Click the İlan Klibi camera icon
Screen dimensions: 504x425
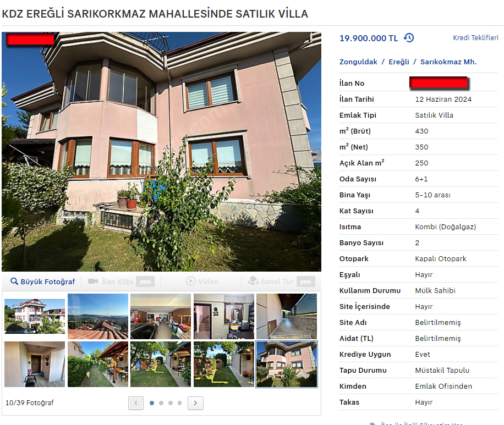coord(93,282)
